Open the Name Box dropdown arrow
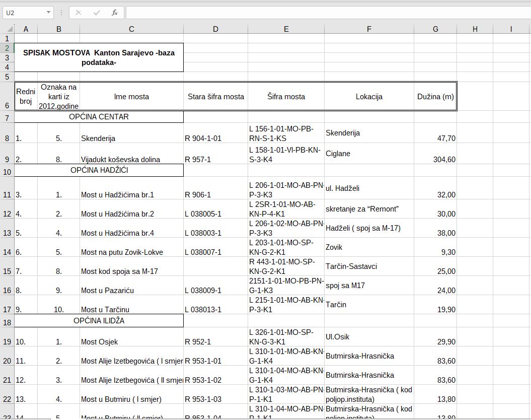Image resolution: width=531 pixels, height=420 pixels. [48, 13]
